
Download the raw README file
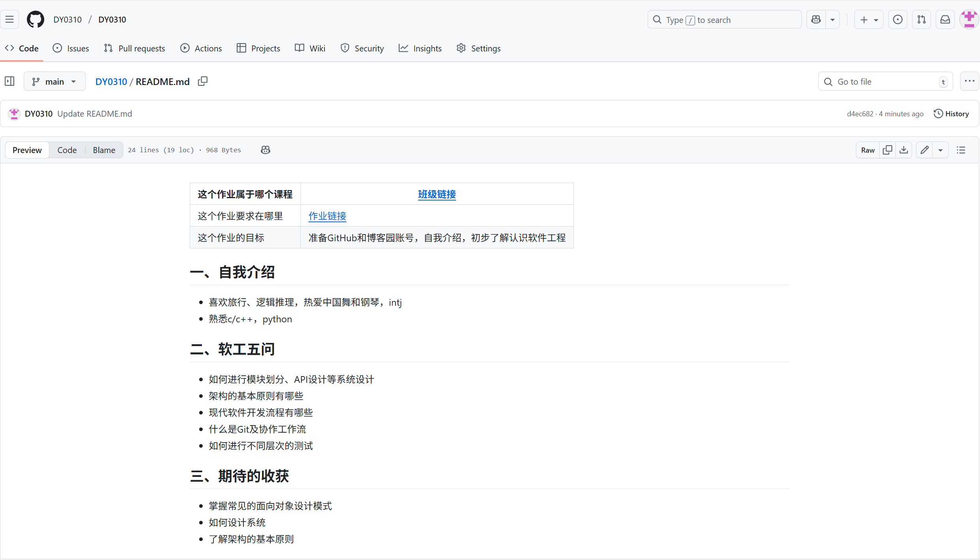click(x=904, y=150)
